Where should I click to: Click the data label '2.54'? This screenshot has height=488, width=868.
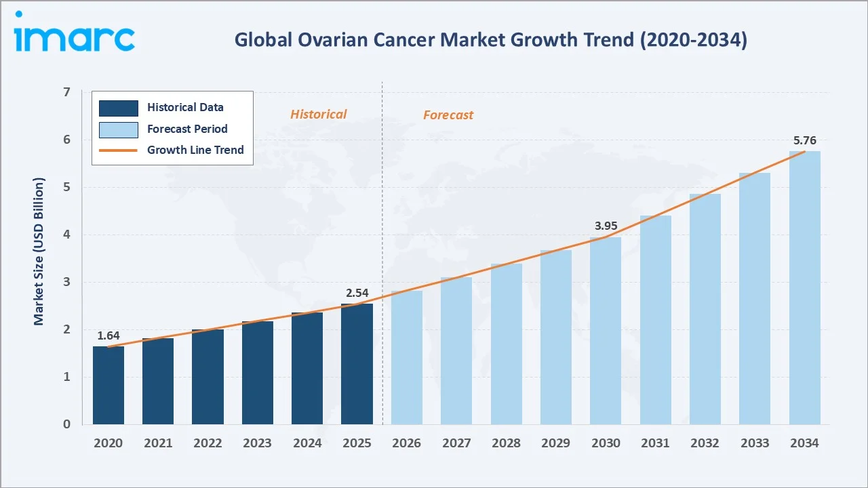(357, 292)
